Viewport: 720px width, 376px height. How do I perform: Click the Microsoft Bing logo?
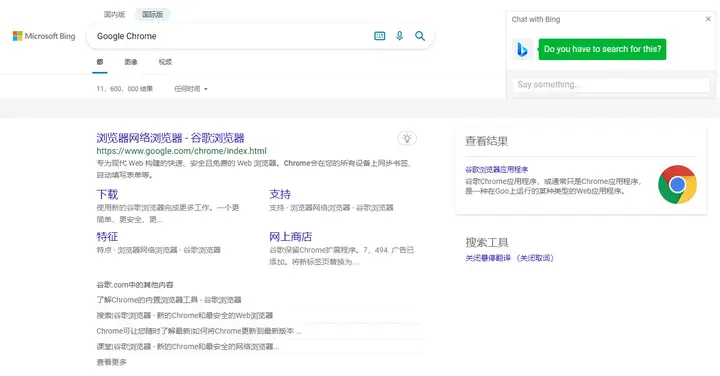pos(44,36)
